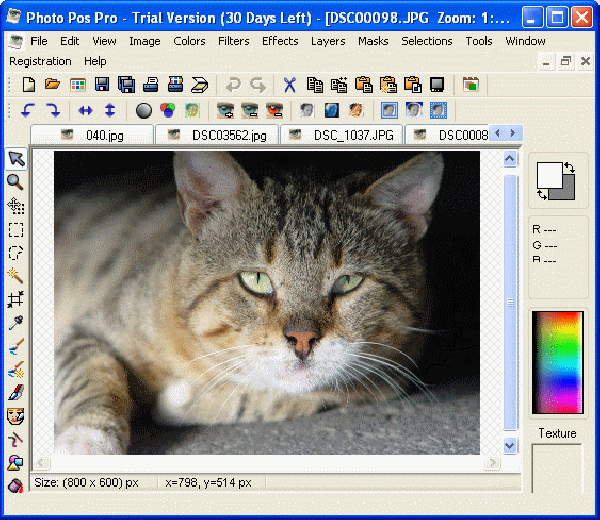Pick the Eyedropper color sampler tool
The height and width of the screenshot is (520, 600).
click(x=15, y=322)
